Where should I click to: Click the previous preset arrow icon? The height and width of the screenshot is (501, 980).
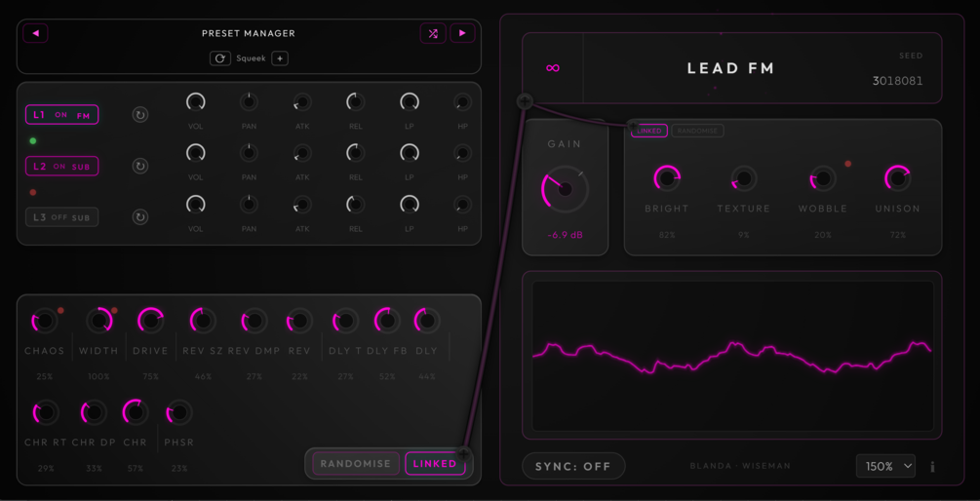point(36,33)
